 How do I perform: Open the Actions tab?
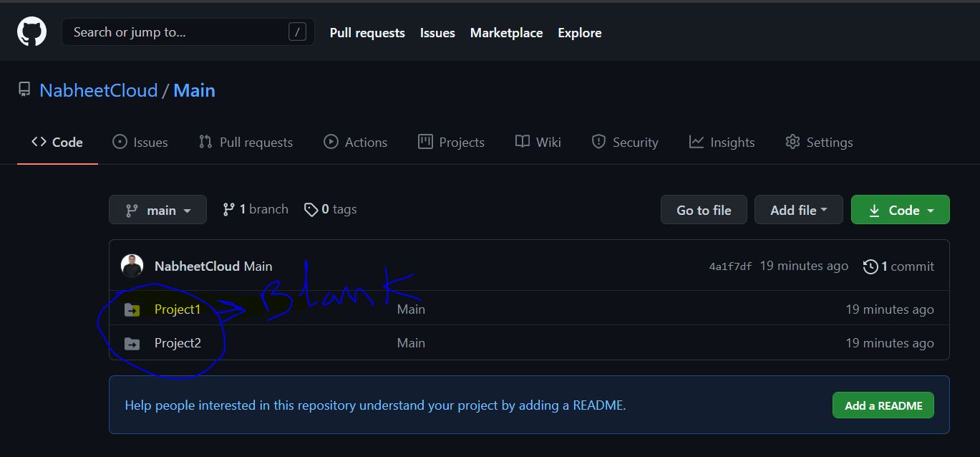tap(355, 143)
